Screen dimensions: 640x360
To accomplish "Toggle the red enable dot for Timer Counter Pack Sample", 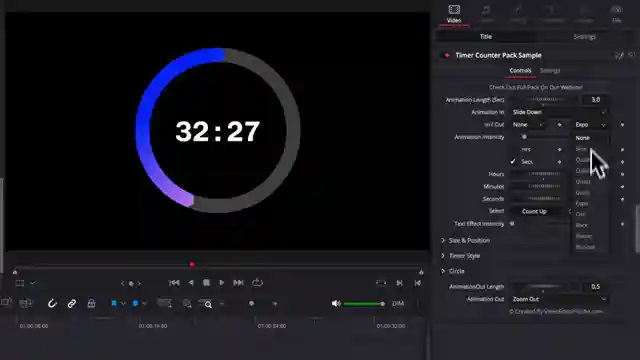I will (447, 55).
